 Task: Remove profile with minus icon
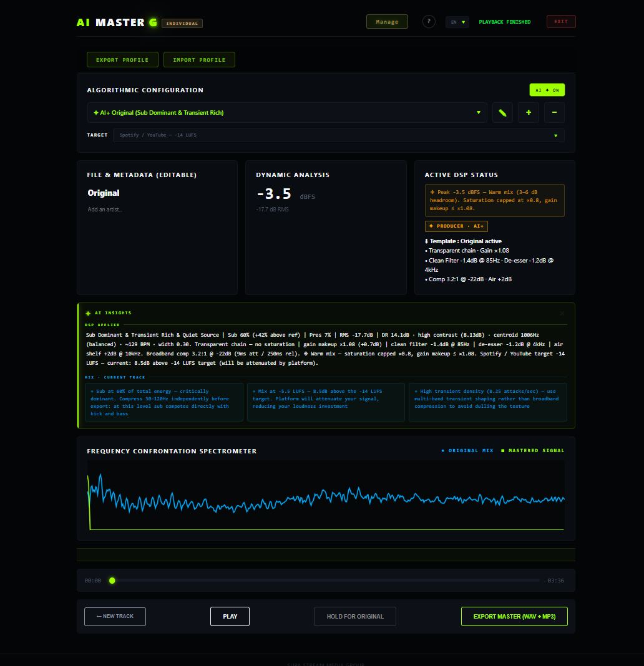[554, 112]
